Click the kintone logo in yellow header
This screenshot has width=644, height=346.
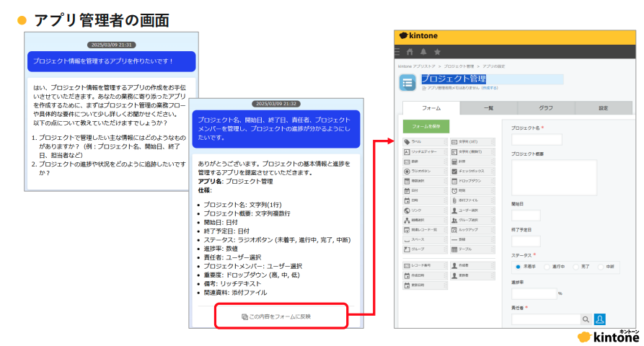418,36
